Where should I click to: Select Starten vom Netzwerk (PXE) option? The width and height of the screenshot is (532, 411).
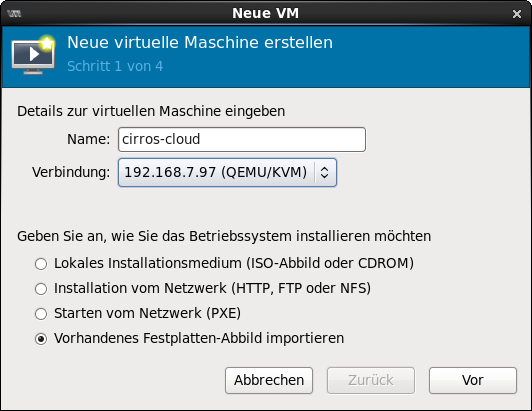pos(138,313)
